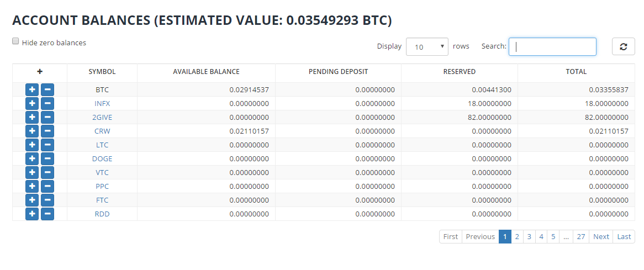
Task: Click the Previous pagination button
Action: [480, 237]
